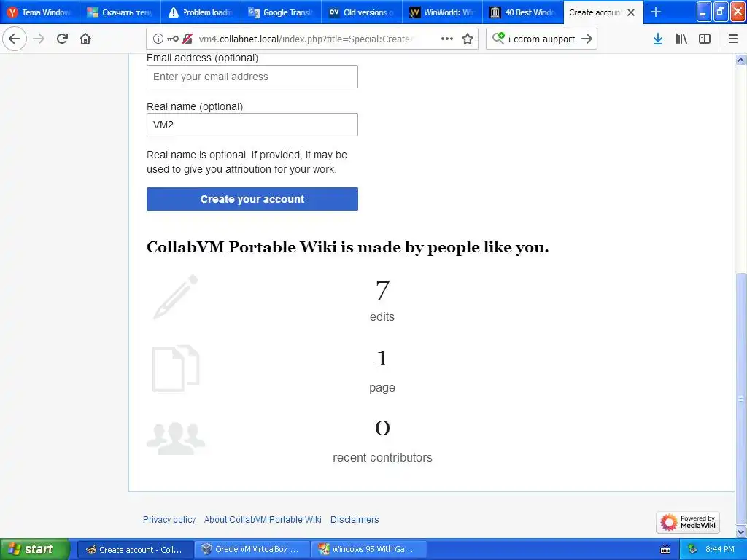Switch to the Problem loading tab
The image size is (747, 560).
point(200,12)
